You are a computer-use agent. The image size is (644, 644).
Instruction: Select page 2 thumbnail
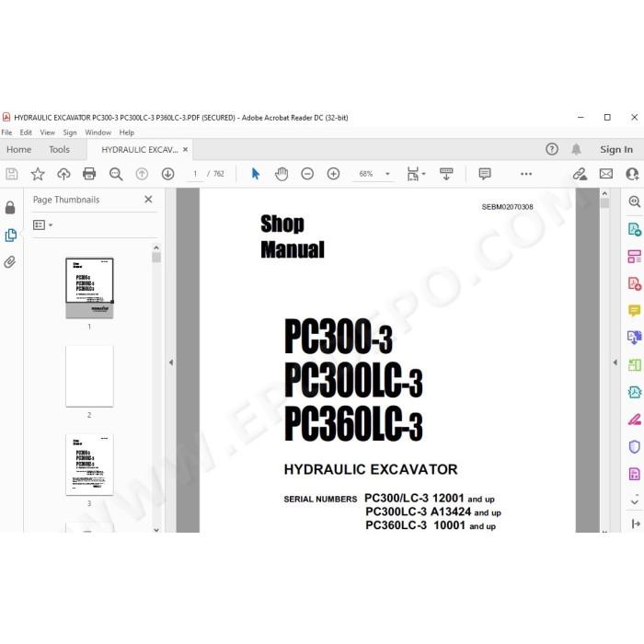pyautogui.click(x=89, y=376)
